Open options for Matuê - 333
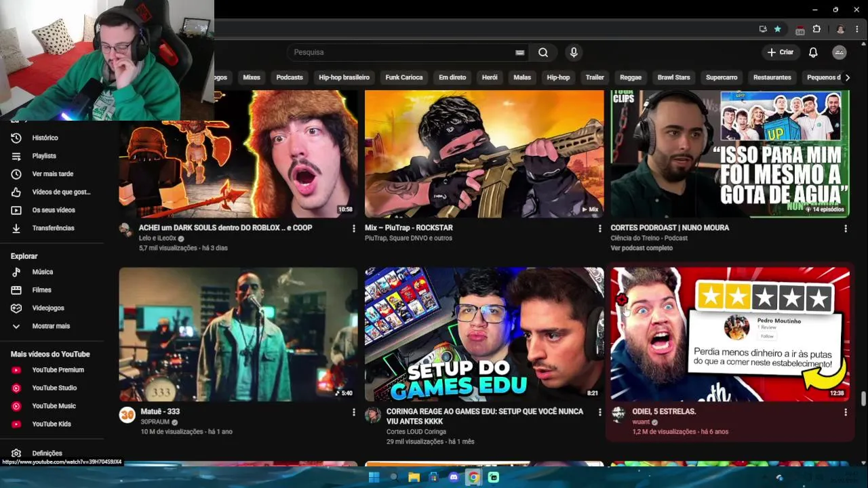The width and height of the screenshot is (868, 488). tap(353, 412)
